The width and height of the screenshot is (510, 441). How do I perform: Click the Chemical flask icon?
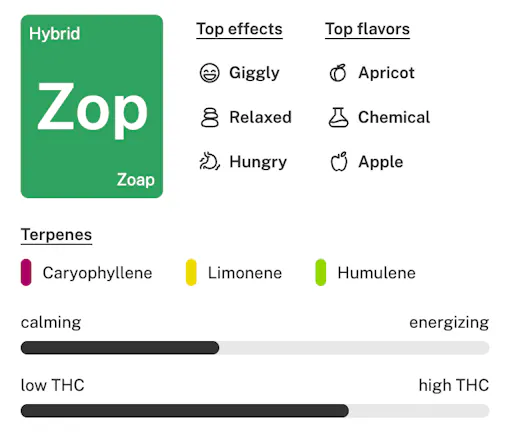(x=338, y=117)
